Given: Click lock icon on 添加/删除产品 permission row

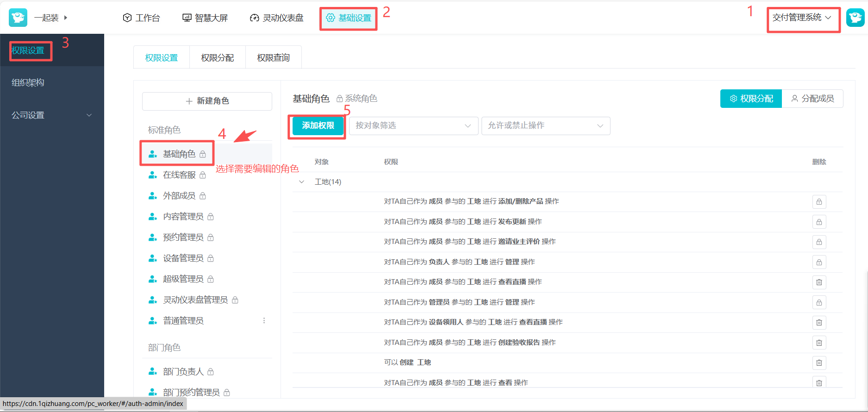Looking at the screenshot, I should tap(819, 201).
